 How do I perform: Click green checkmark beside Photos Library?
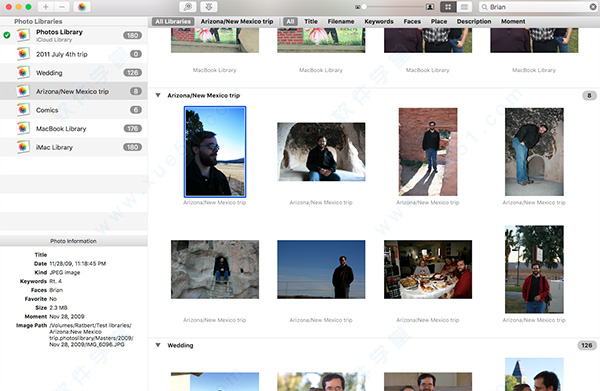coord(7,35)
